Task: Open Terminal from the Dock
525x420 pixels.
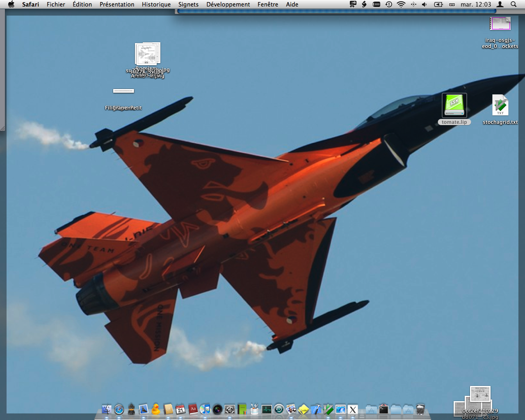Action: [x=383, y=409]
